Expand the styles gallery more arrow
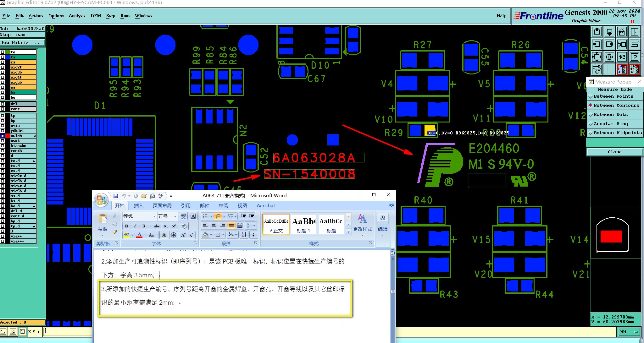 coord(348,232)
